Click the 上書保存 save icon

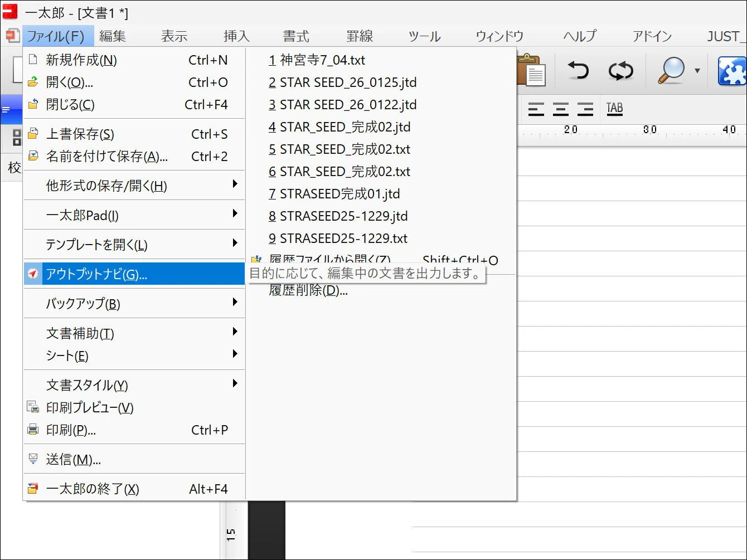[x=33, y=134]
